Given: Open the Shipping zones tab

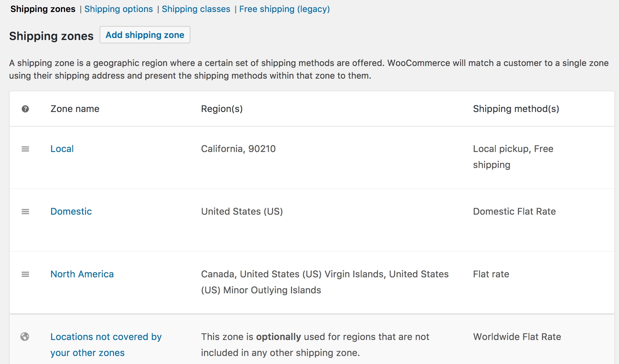Looking at the screenshot, I should click(x=43, y=9).
